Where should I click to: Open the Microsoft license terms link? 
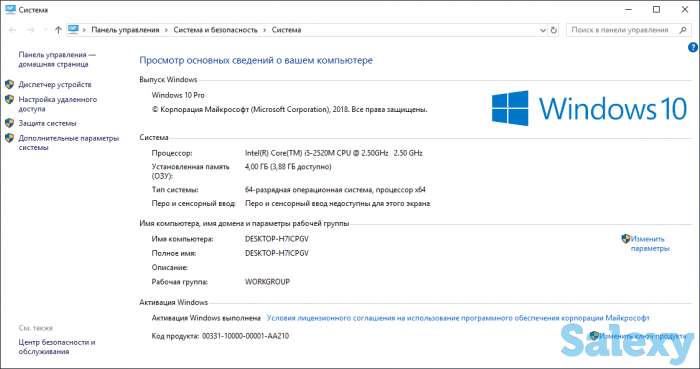458,318
